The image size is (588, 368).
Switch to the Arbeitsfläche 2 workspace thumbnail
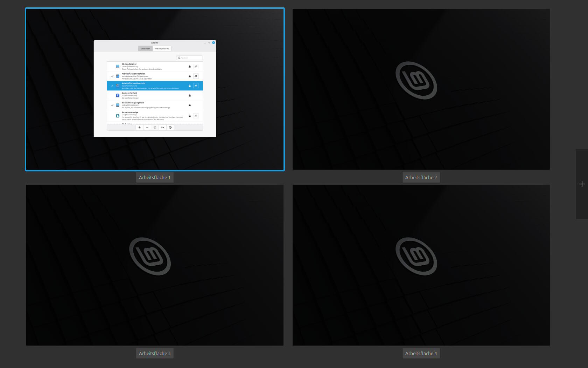click(421, 89)
